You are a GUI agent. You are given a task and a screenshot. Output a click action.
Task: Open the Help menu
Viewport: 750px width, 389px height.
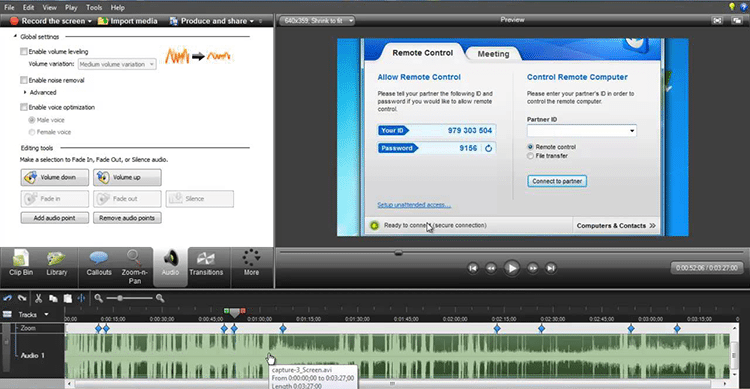pos(117,7)
